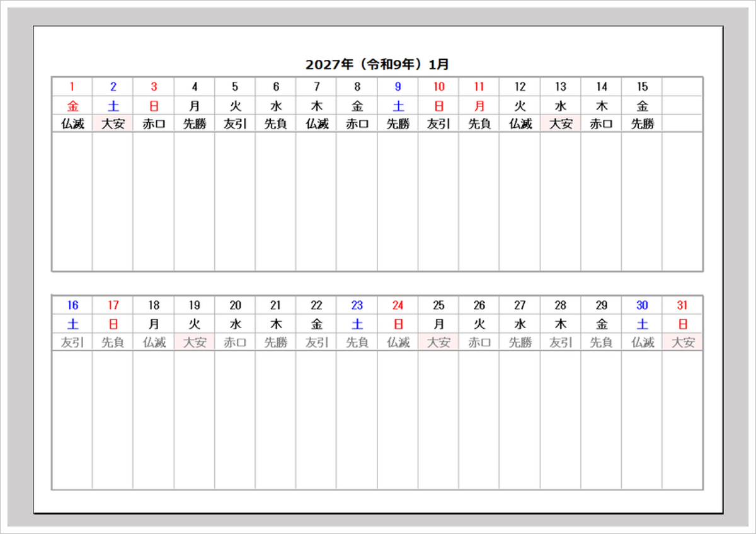Click date number 26
This screenshot has width=756, height=534.
(x=479, y=305)
